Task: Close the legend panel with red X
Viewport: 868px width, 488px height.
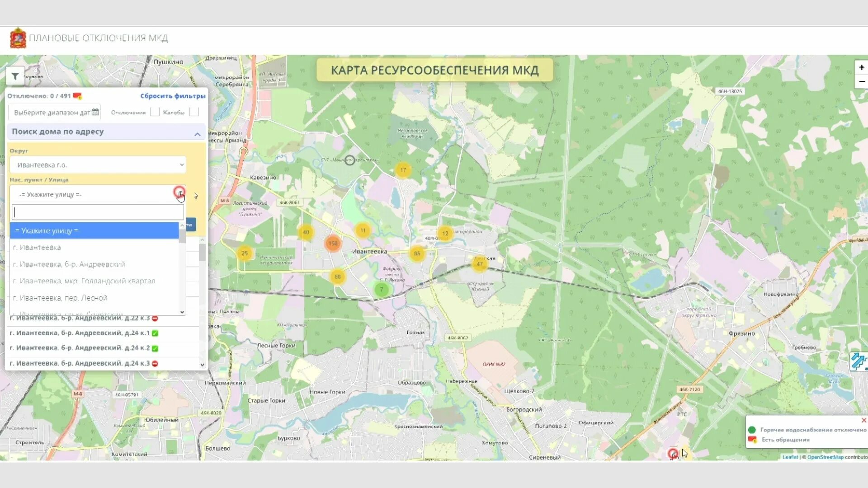Action: point(863,420)
